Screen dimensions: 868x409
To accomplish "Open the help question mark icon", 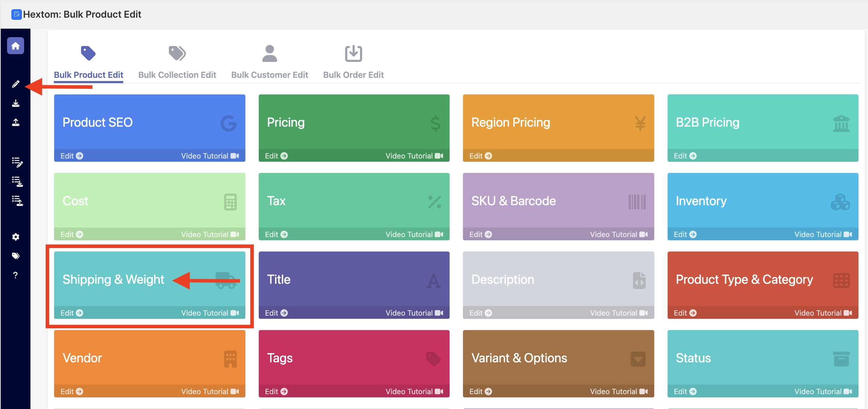I will click(x=16, y=275).
